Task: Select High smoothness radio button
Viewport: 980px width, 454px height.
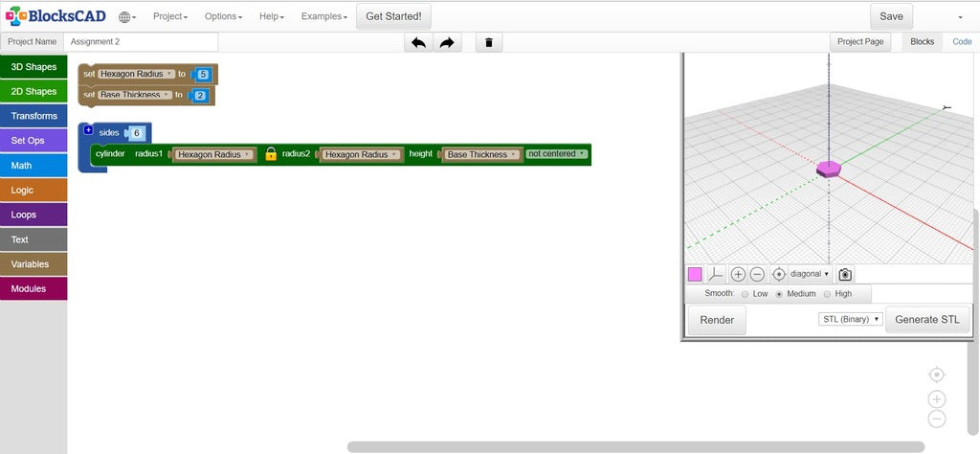Action: pyautogui.click(x=828, y=294)
